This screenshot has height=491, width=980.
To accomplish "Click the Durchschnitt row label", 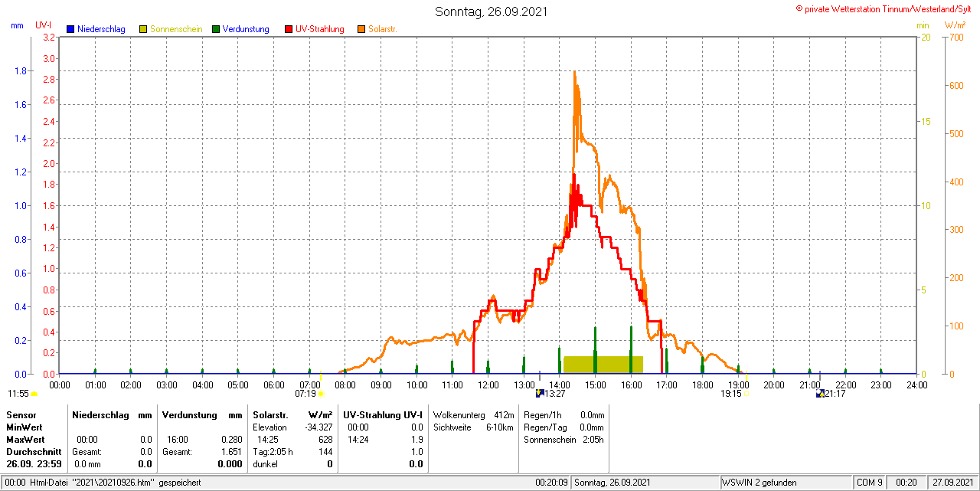I will (x=34, y=452).
